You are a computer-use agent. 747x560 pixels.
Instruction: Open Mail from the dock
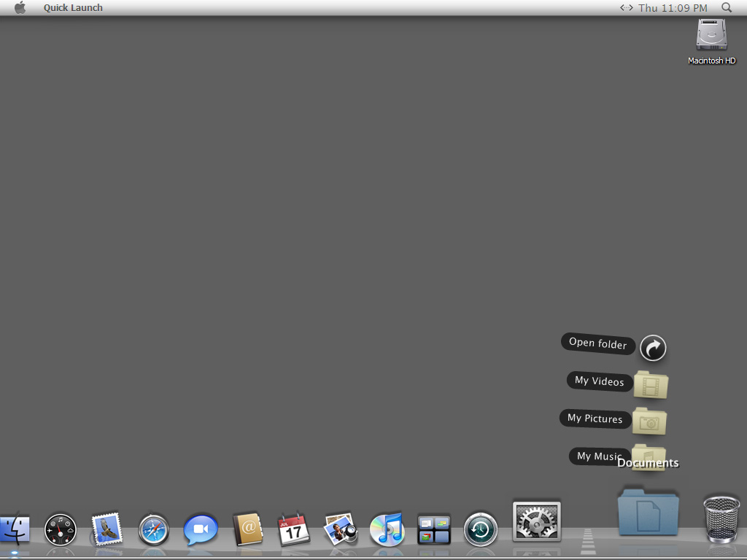click(x=107, y=529)
